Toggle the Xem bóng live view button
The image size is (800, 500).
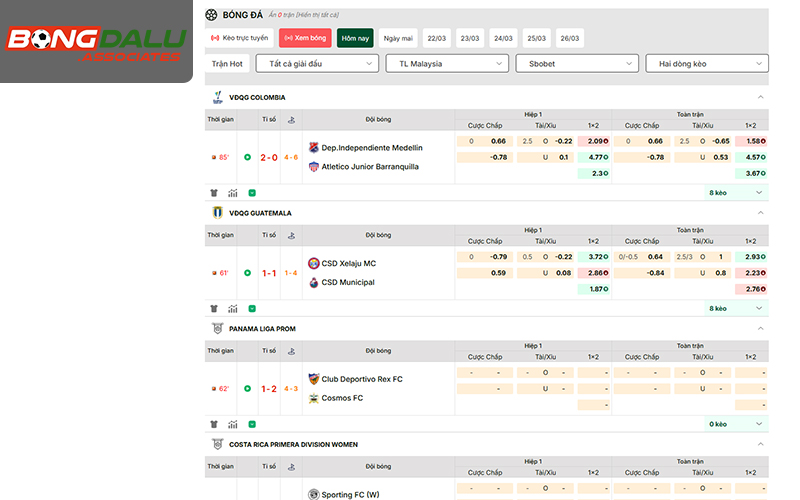tap(305, 38)
